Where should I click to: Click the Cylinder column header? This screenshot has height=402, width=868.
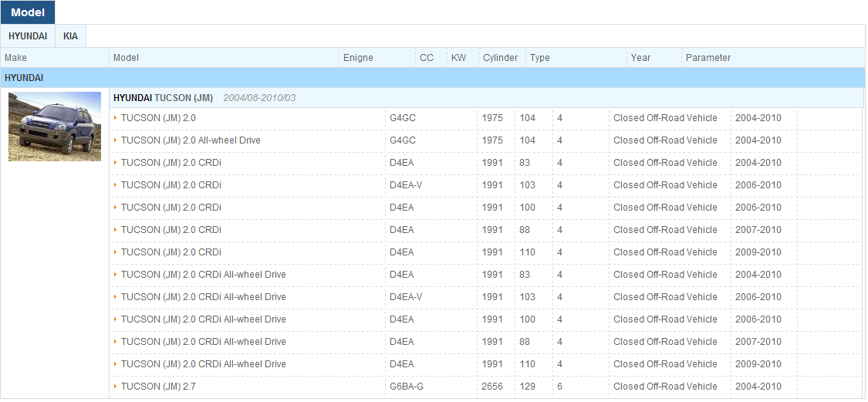(501, 58)
